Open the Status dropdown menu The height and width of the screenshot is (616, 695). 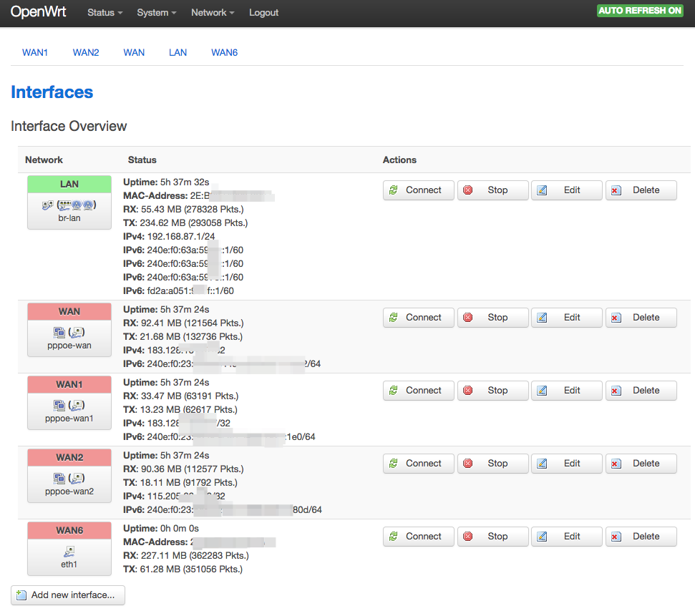point(105,13)
